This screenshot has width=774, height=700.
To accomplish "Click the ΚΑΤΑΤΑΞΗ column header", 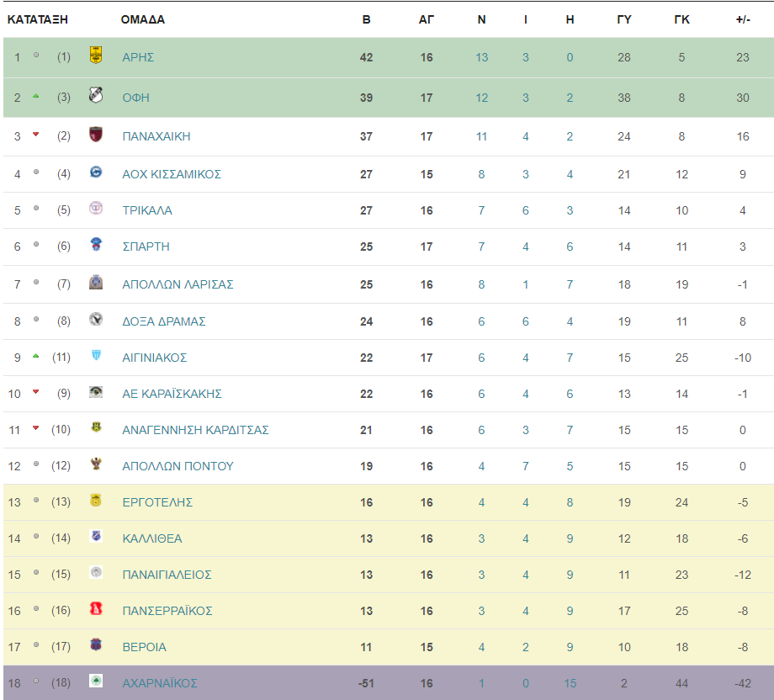I will (x=37, y=19).
